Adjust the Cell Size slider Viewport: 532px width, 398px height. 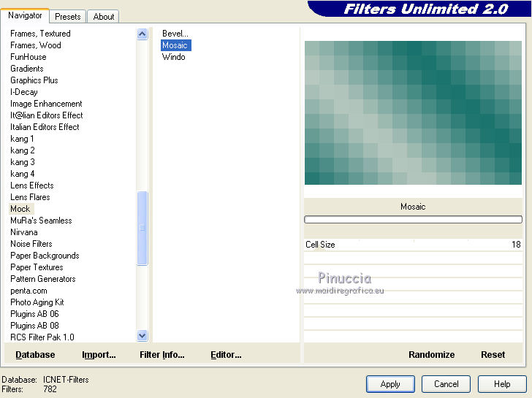(413, 245)
